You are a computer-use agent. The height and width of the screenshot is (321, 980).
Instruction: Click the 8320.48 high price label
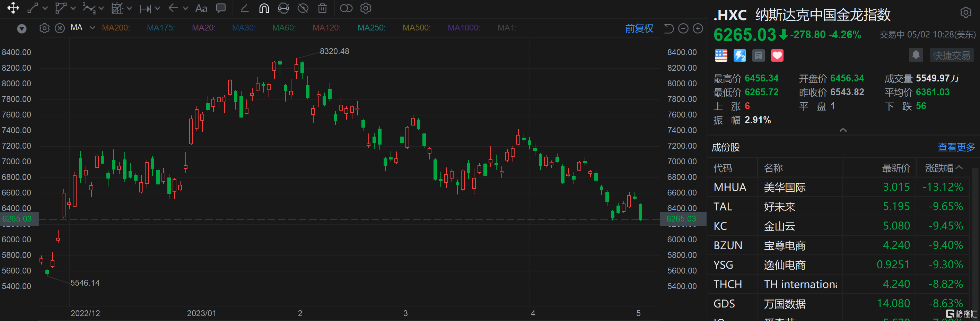[x=334, y=51]
